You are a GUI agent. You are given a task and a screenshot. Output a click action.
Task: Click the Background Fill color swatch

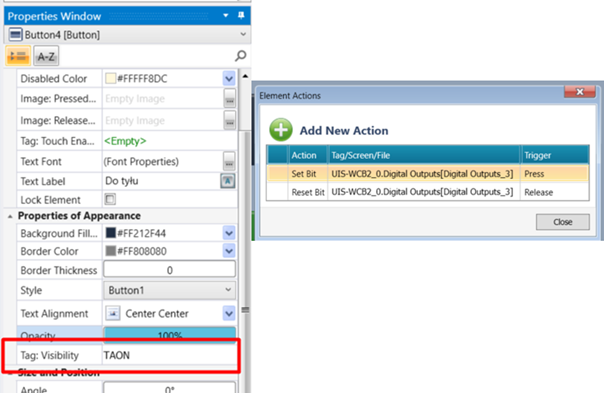[111, 233]
